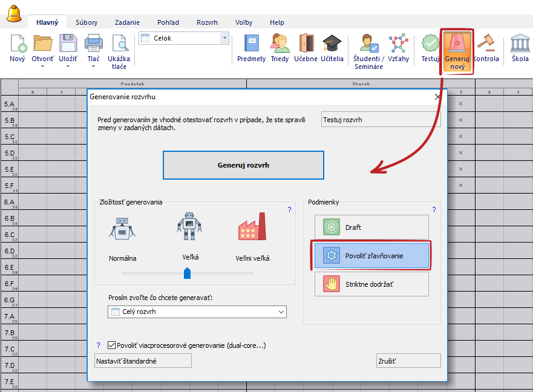
Task: Switch to the Zadanie ribbon tab
Action: [126, 22]
